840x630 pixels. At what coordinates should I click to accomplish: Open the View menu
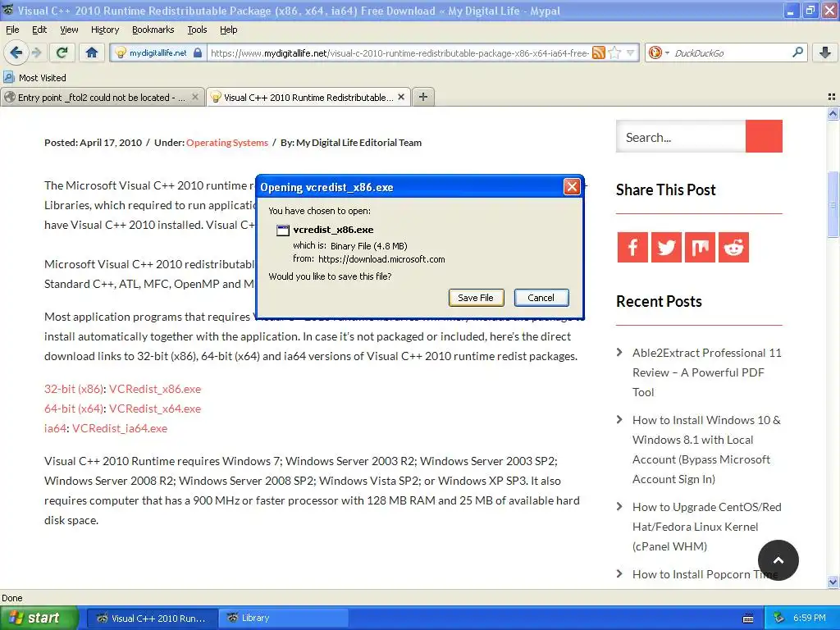(69, 30)
